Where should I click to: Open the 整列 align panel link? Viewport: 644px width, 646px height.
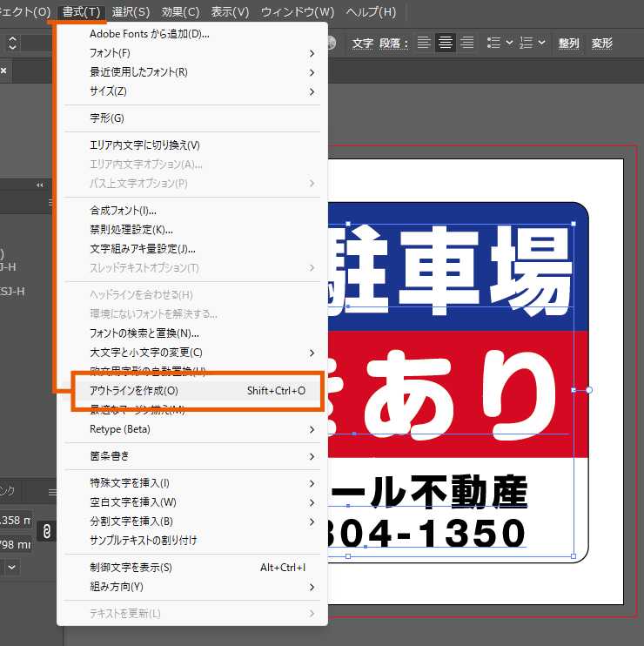pos(568,44)
